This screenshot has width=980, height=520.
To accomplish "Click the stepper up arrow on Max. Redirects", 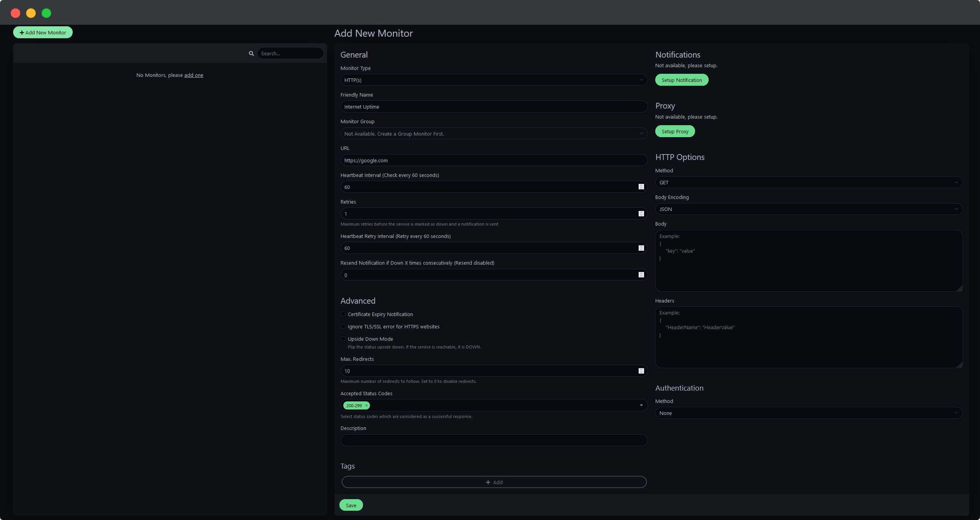I will tap(641, 369).
